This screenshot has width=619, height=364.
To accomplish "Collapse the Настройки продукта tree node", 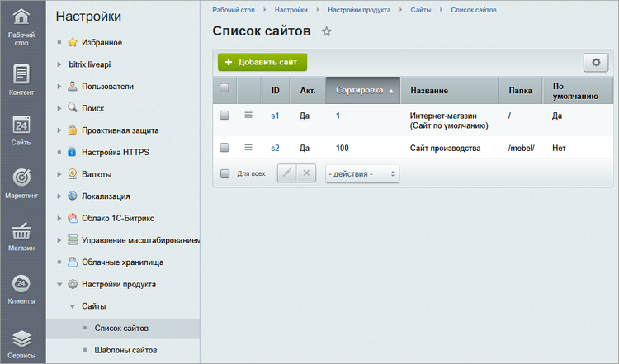I will (x=59, y=285).
